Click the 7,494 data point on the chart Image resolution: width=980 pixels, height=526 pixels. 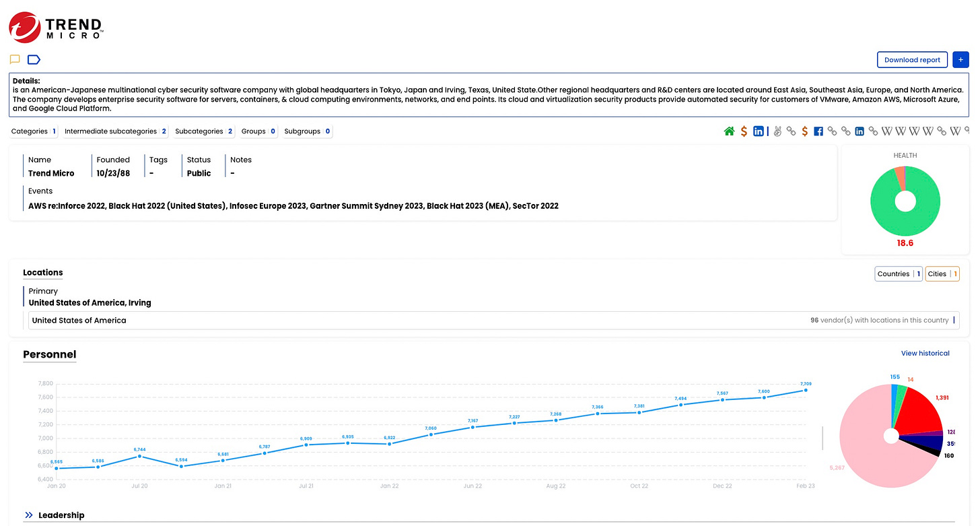681,405
